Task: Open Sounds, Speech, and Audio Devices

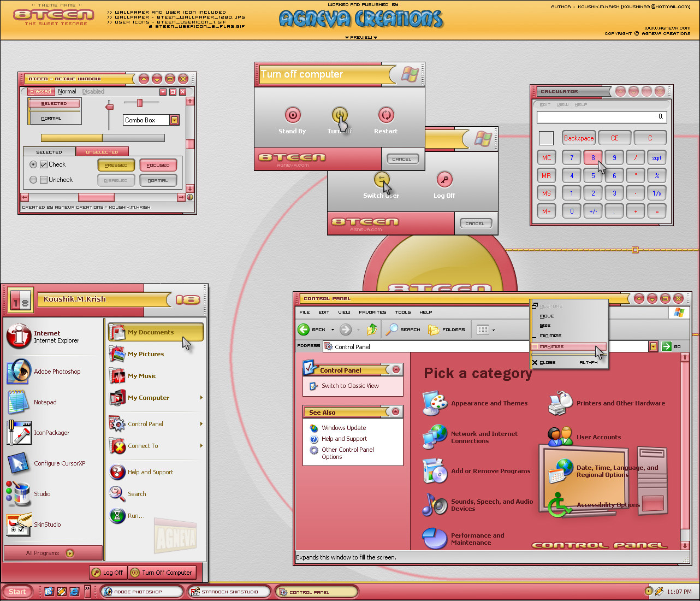Action: pos(478,505)
